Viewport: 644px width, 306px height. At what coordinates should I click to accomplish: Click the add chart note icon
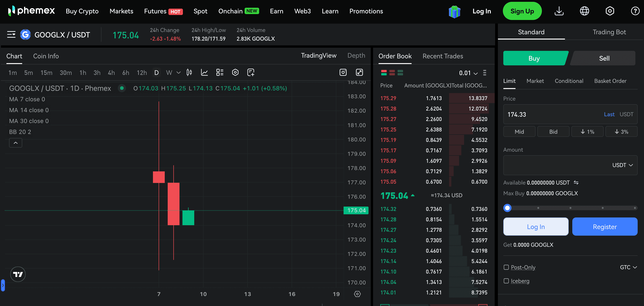click(251, 72)
